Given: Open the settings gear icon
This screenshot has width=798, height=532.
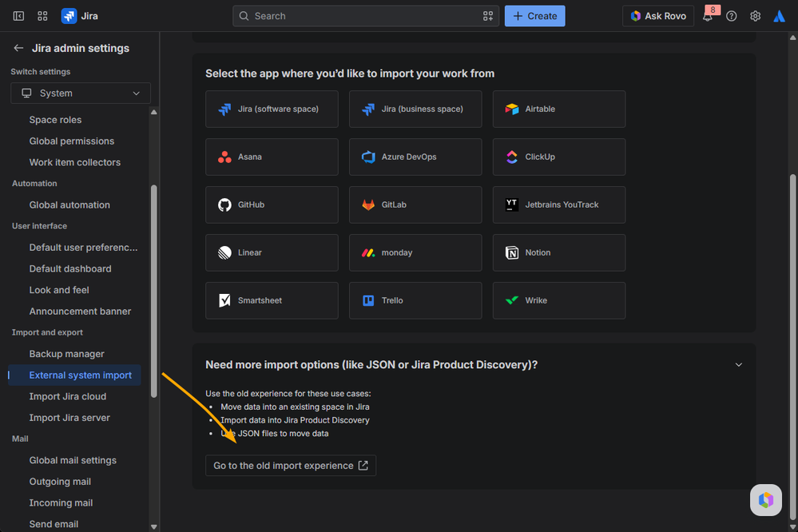Looking at the screenshot, I should coord(755,16).
